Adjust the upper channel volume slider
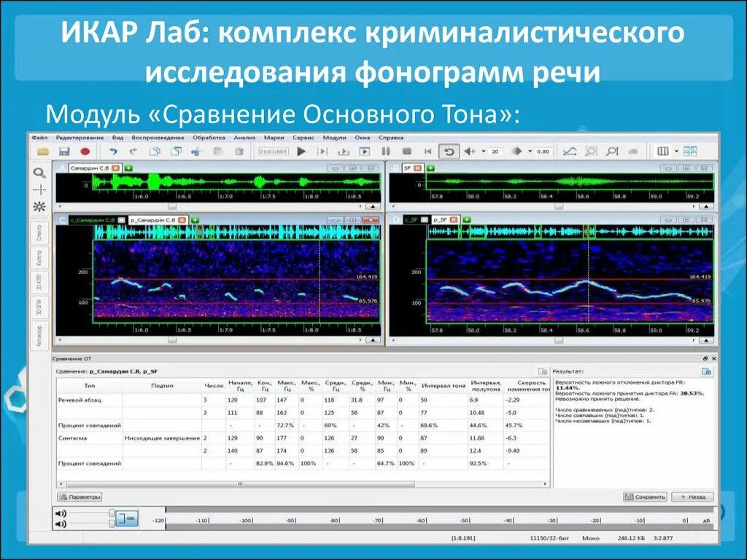Viewport: 747px width, 560px height. pyautogui.click(x=111, y=513)
